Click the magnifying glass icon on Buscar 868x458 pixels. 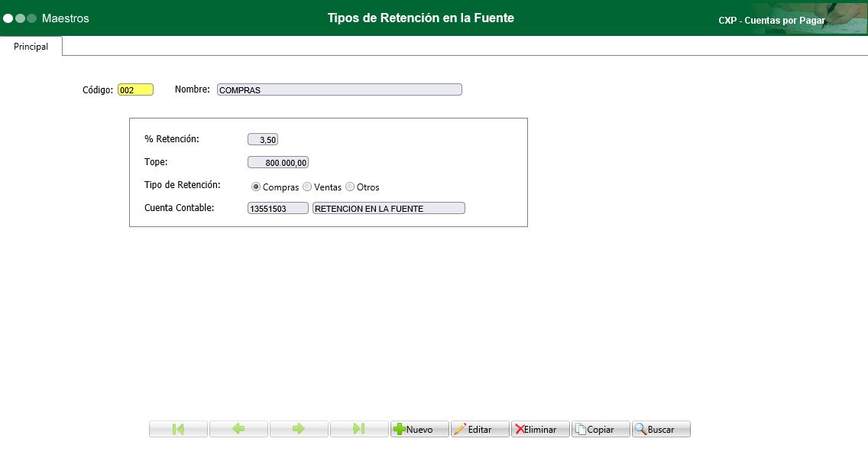pos(640,429)
